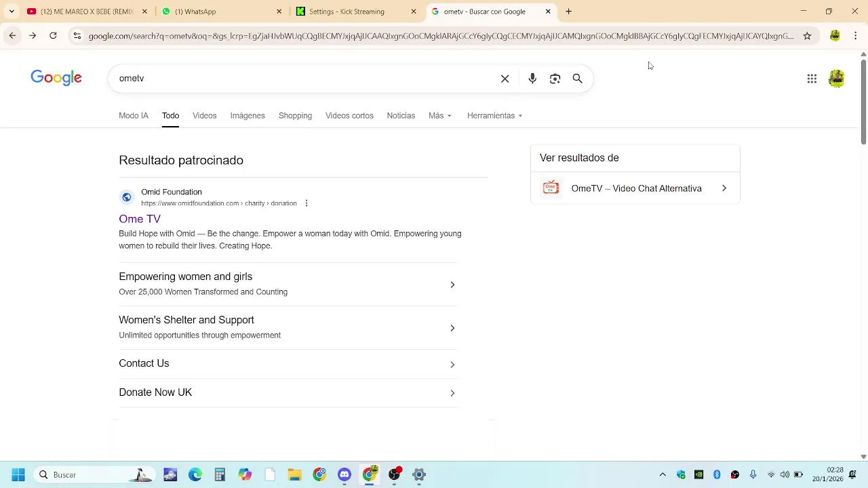
Task: Switch to Videos results tab
Action: (x=204, y=116)
